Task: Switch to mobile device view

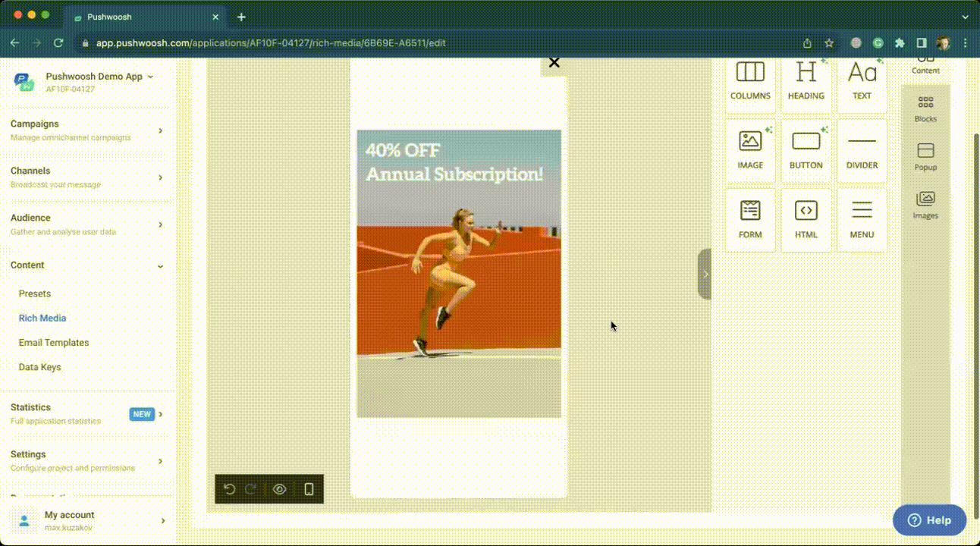Action: [309, 489]
